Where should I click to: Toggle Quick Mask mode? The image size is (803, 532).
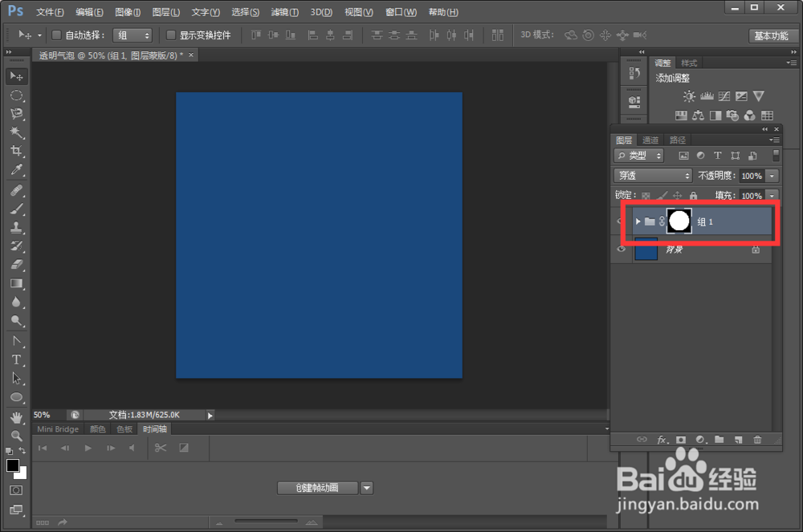click(16, 490)
